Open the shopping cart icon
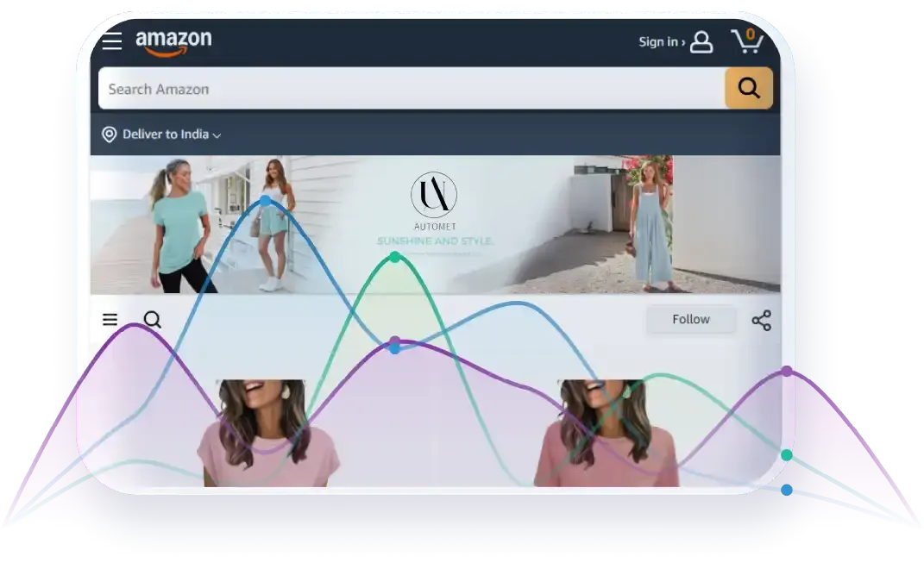Screen dimensions: 924x569 747,41
